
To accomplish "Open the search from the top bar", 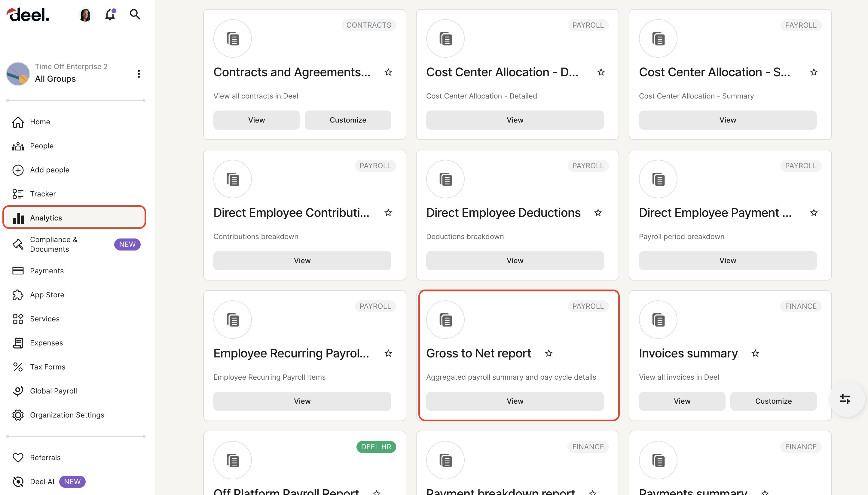I will [135, 14].
